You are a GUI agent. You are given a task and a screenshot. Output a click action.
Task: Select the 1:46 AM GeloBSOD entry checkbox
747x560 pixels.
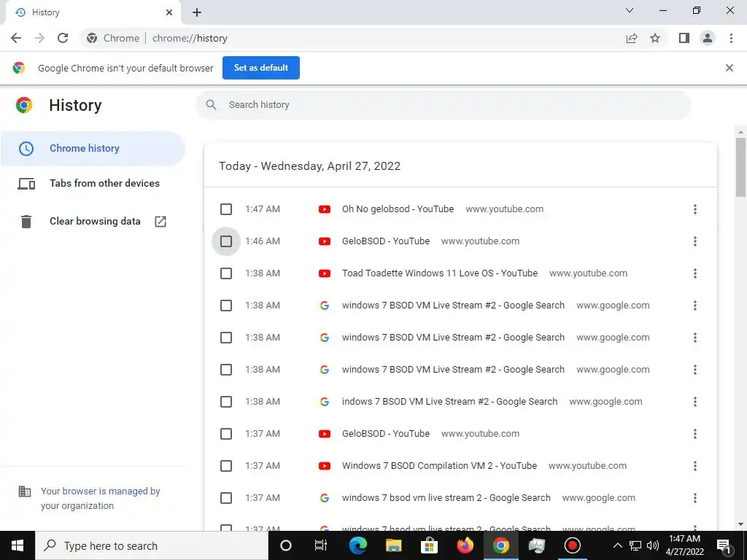226,241
